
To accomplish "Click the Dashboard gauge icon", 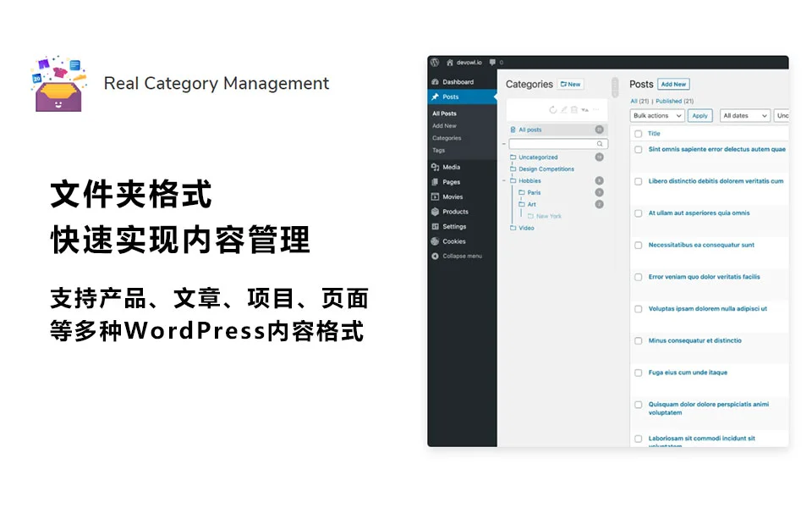I will pos(435,82).
